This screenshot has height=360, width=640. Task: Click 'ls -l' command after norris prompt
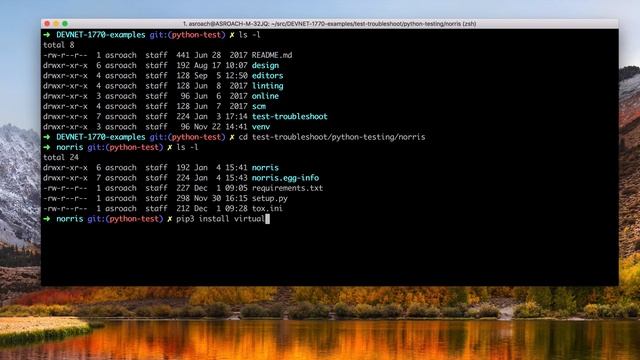coord(187,147)
